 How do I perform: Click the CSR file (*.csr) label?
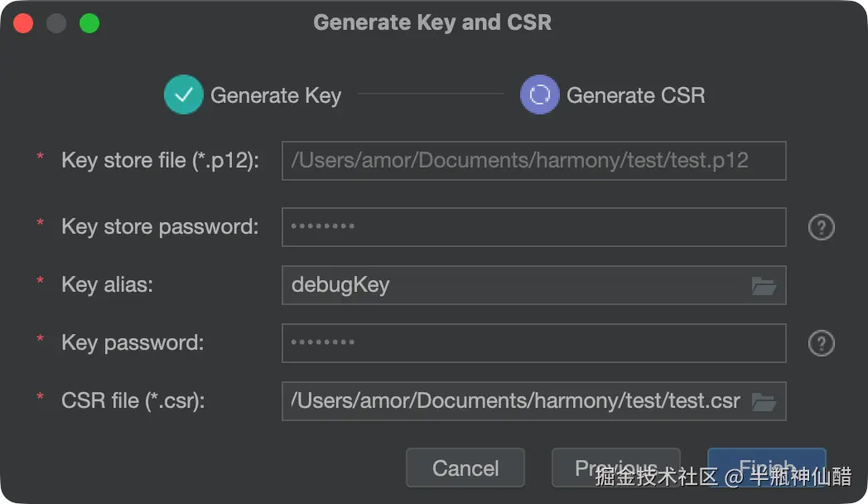pyautogui.click(x=133, y=401)
